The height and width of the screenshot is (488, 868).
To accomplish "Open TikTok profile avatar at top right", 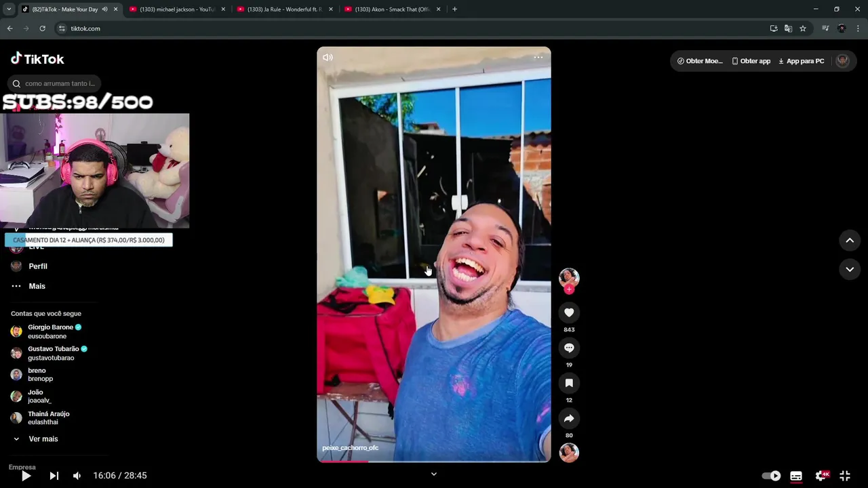I will (842, 60).
